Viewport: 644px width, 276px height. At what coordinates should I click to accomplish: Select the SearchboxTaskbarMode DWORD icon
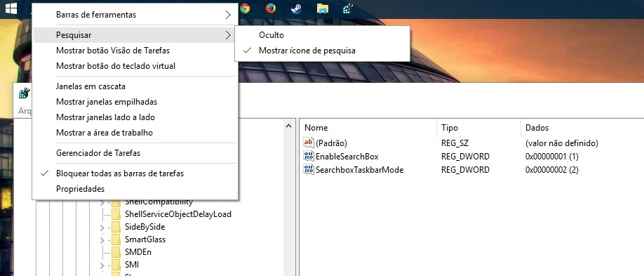[x=309, y=169]
